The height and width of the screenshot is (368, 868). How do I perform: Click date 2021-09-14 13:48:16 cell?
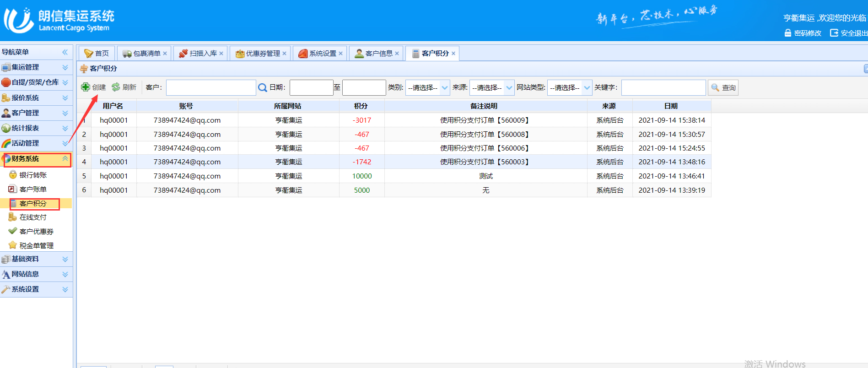click(672, 162)
